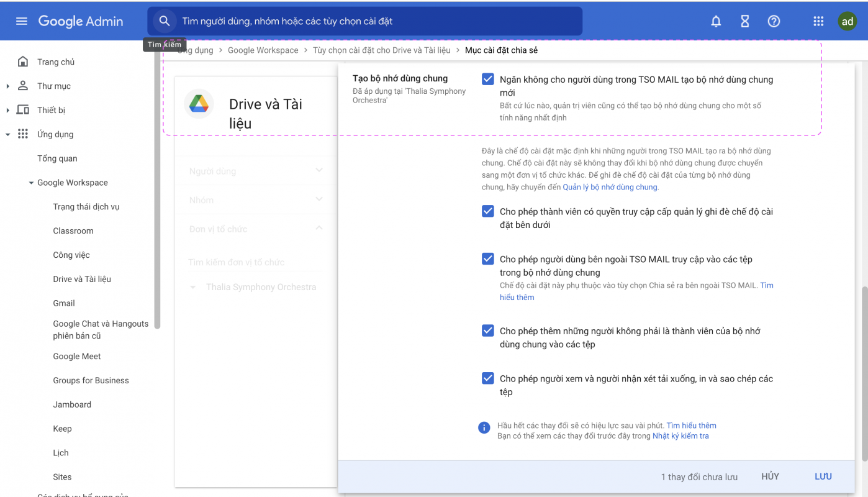Click 'Tìm kiếm đơn vị tổ chức' search field
Screen dimensions: 868x497
tap(255, 262)
